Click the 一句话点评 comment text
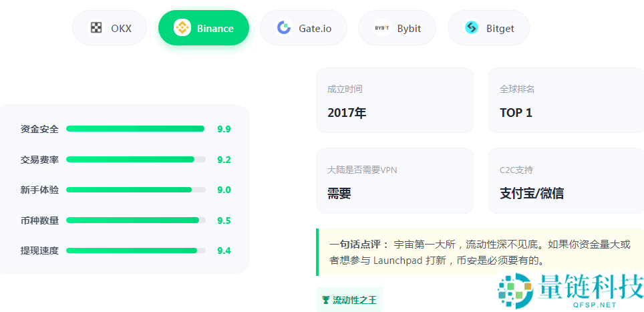The height and width of the screenshot is (312, 644). pos(480,253)
